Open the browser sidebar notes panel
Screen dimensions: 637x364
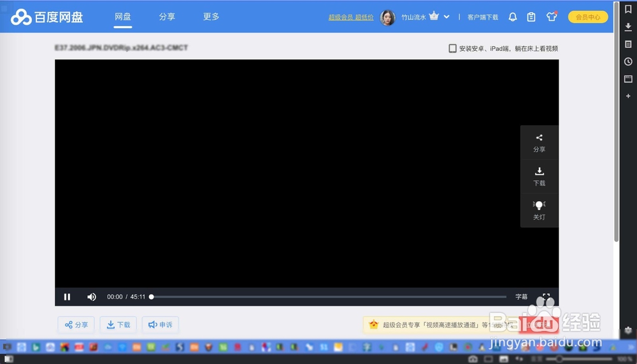point(628,44)
